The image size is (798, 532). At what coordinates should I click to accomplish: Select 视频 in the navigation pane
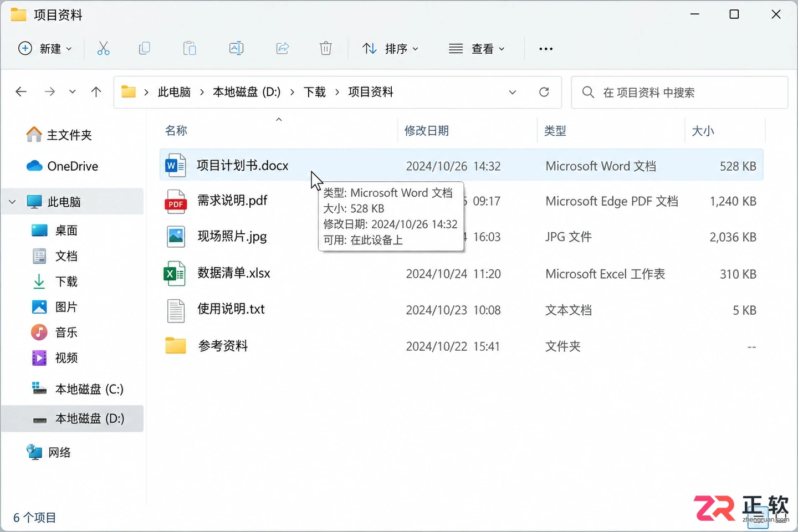55,358
